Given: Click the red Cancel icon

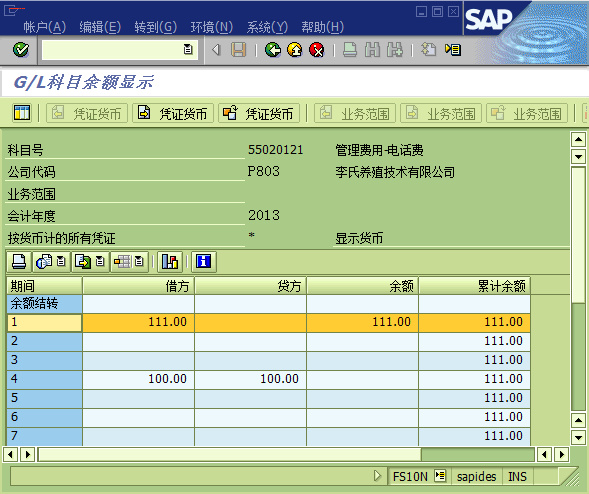Looking at the screenshot, I should pyautogui.click(x=317, y=50).
